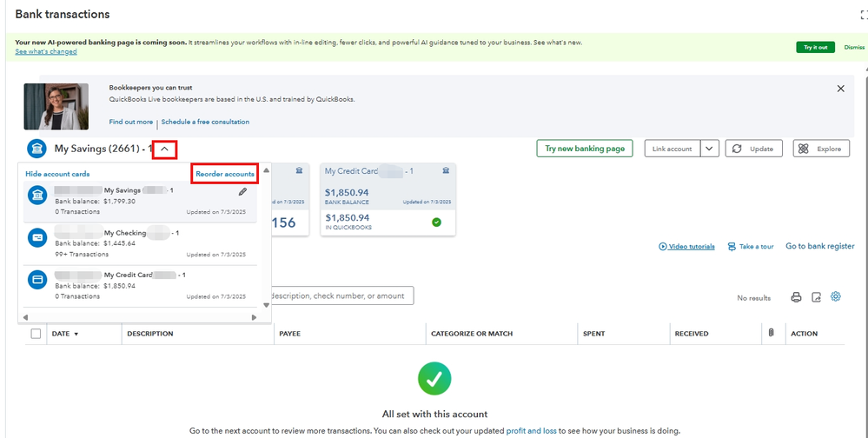Open Video tutorials link
The image size is (868, 438).
pyautogui.click(x=686, y=247)
